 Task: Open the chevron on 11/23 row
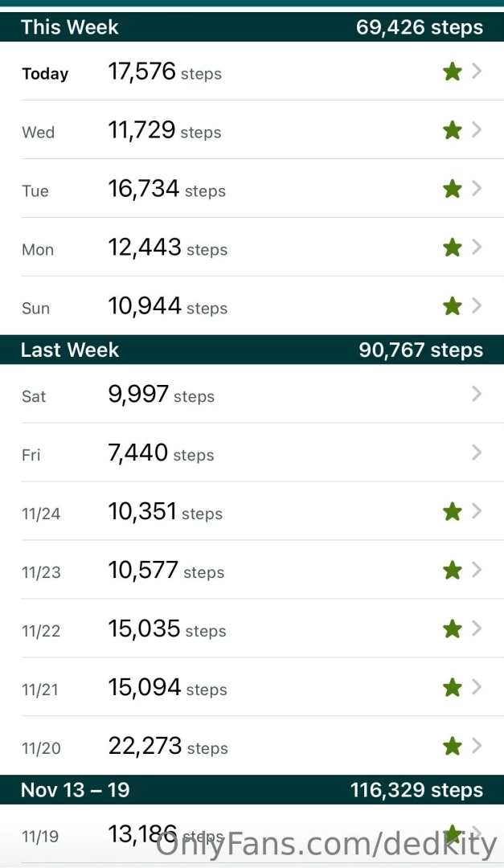(x=477, y=570)
